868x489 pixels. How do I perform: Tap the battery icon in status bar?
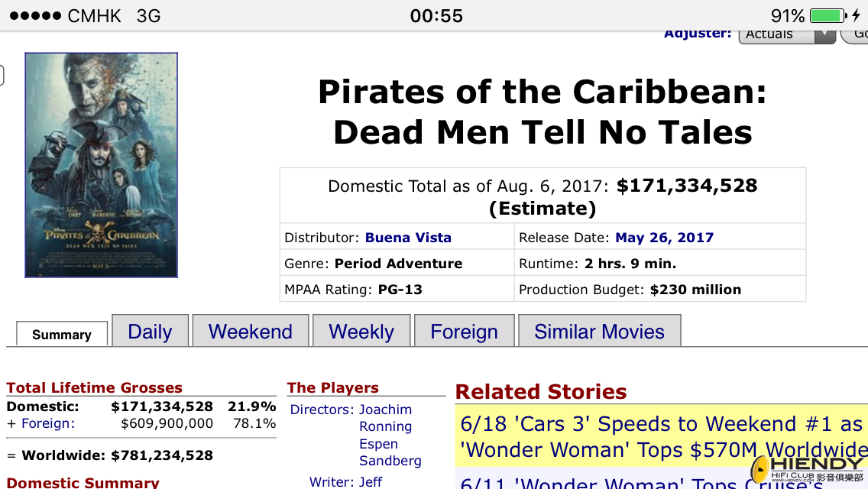click(828, 15)
